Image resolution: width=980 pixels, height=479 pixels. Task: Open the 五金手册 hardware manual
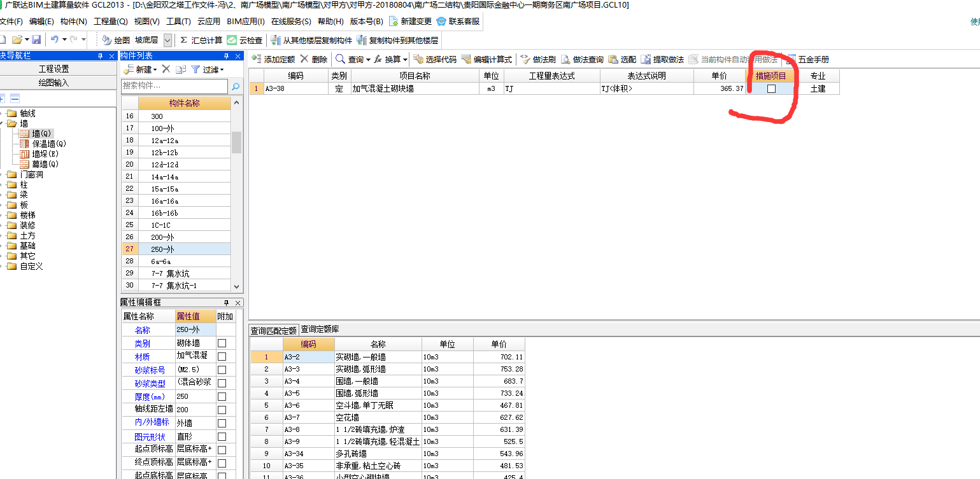[x=807, y=59]
